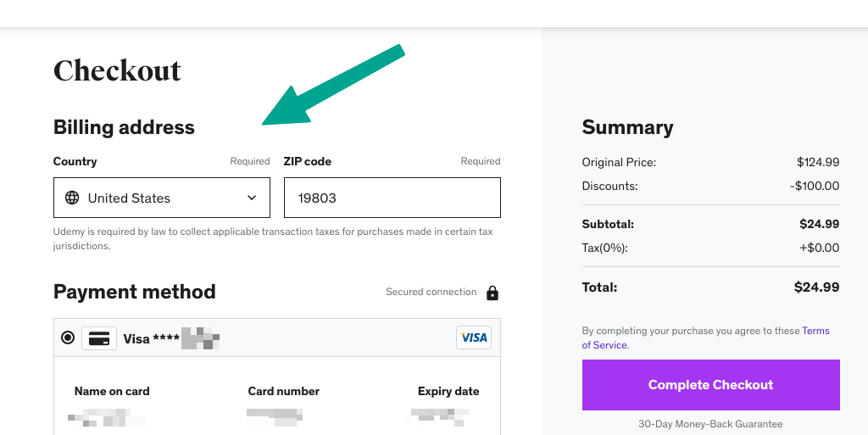Open the Country dropdown chevron
Screen dimensions: 868x435
tap(252, 198)
